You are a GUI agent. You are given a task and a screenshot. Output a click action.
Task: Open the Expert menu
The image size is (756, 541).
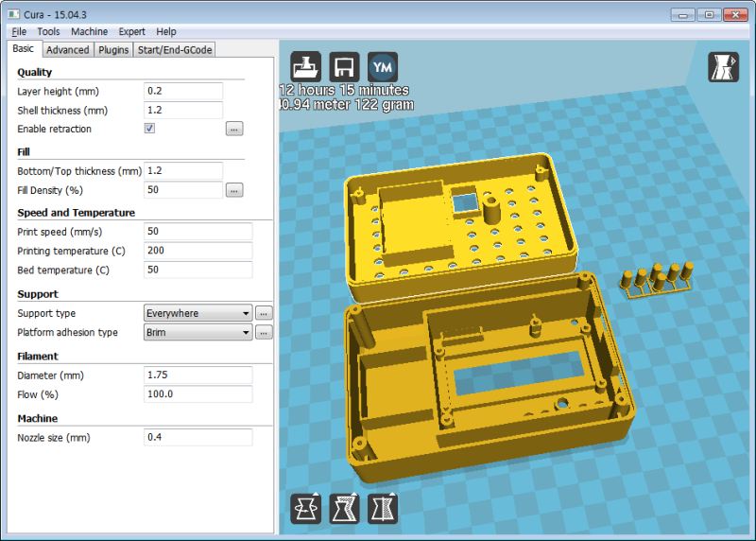[x=131, y=31]
